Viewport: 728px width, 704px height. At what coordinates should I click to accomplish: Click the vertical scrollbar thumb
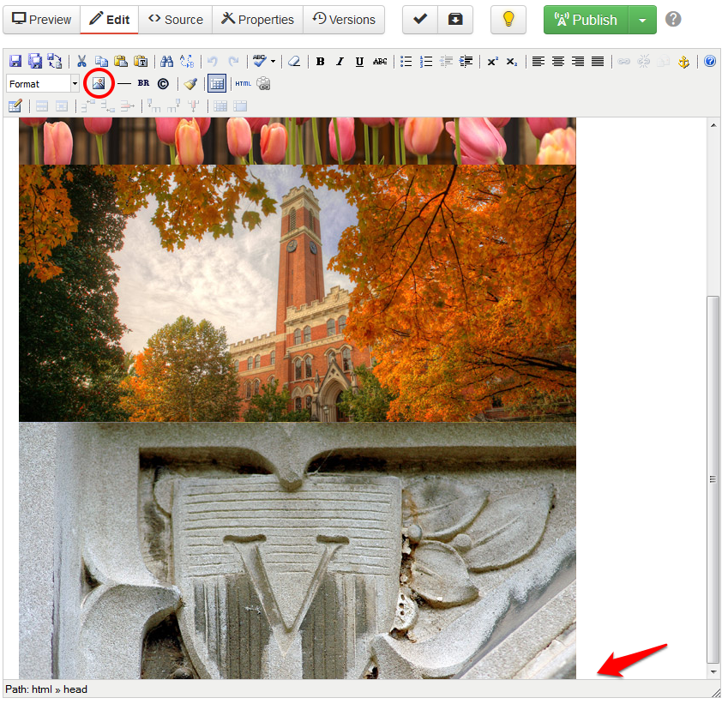(x=713, y=480)
